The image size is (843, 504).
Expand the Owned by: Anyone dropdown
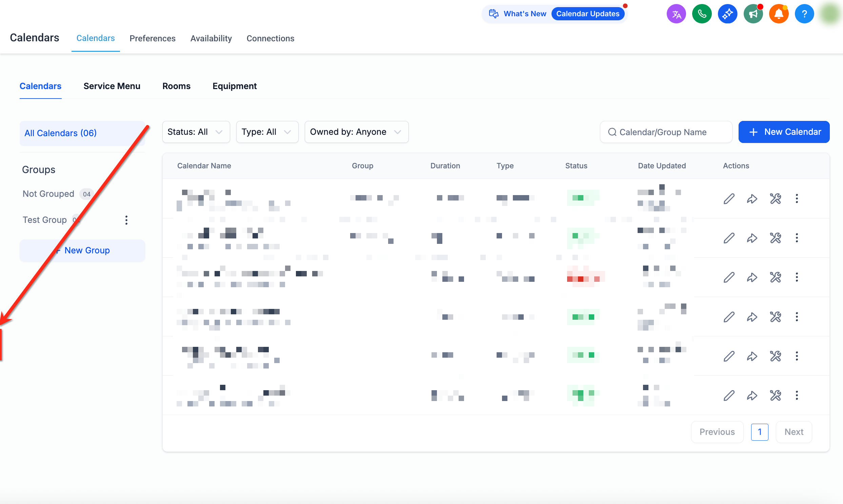click(357, 132)
